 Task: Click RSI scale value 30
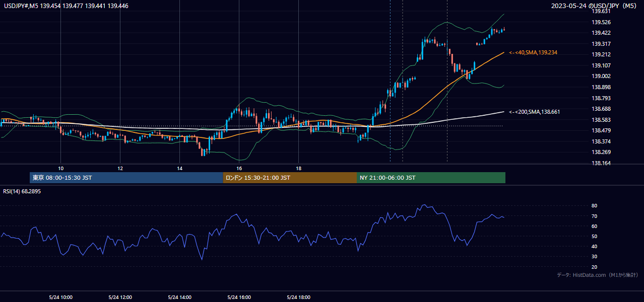click(x=595, y=257)
